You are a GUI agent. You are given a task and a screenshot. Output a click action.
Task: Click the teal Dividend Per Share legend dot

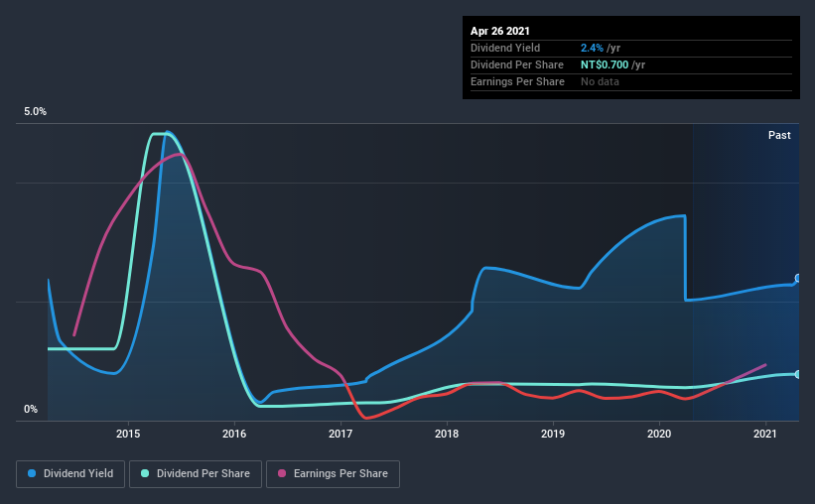(145, 473)
